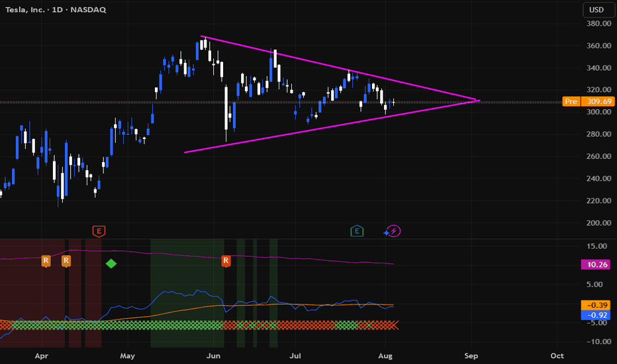The image size is (617, 364).
Task: Click the 200.00 price axis label
Action: point(598,223)
